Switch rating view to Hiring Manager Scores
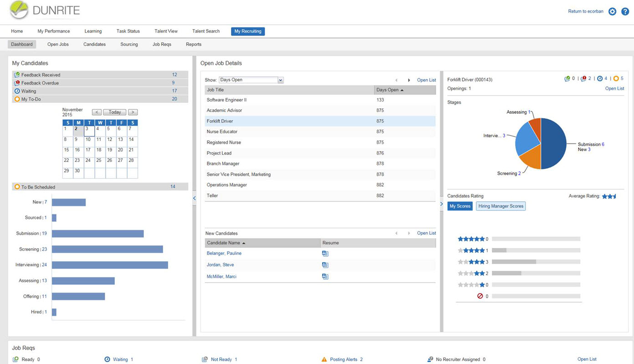Image resolution: width=634 pixels, height=364 pixels. point(501,206)
